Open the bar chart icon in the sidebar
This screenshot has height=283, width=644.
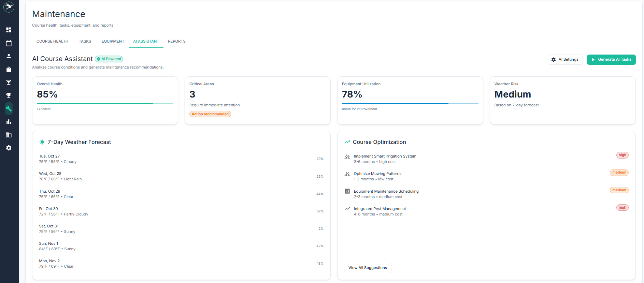pos(9,122)
